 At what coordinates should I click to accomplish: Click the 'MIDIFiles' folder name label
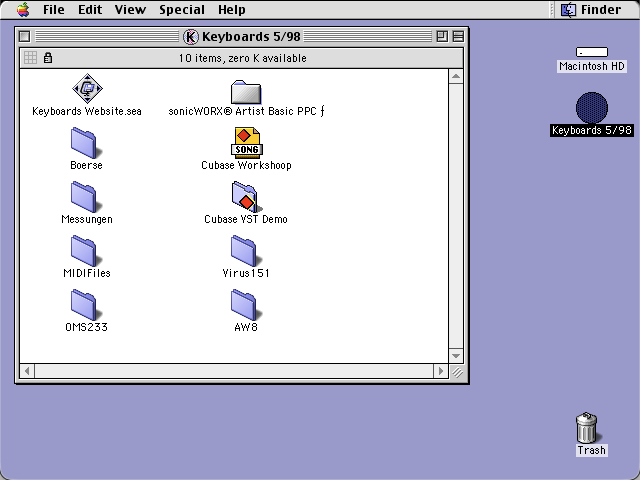pyautogui.click(x=87, y=273)
